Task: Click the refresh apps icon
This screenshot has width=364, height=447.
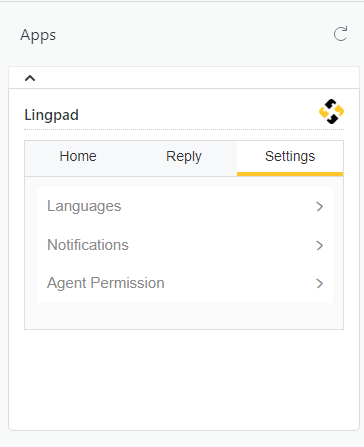Action: pos(340,34)
